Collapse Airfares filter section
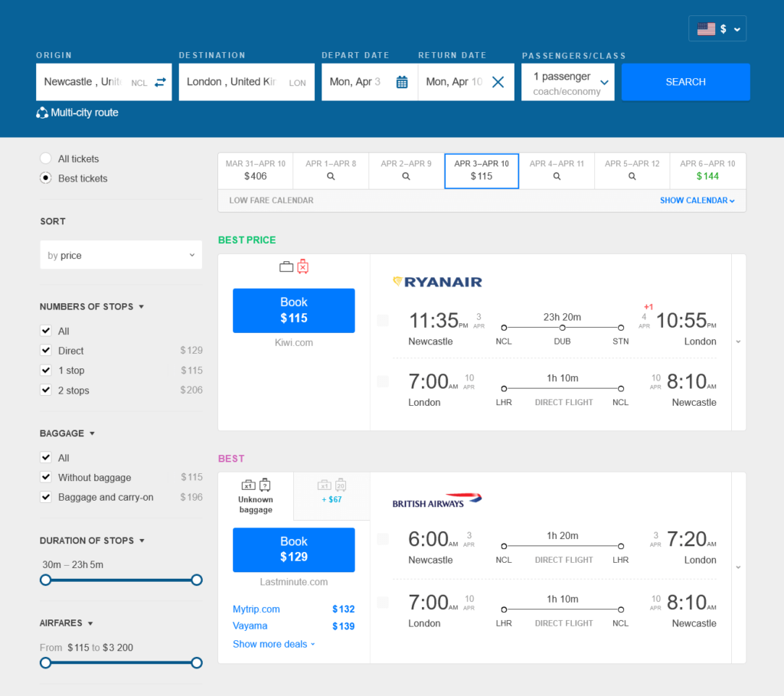The height and width of the screenshot is (696, 784). [x=66, y=623]
